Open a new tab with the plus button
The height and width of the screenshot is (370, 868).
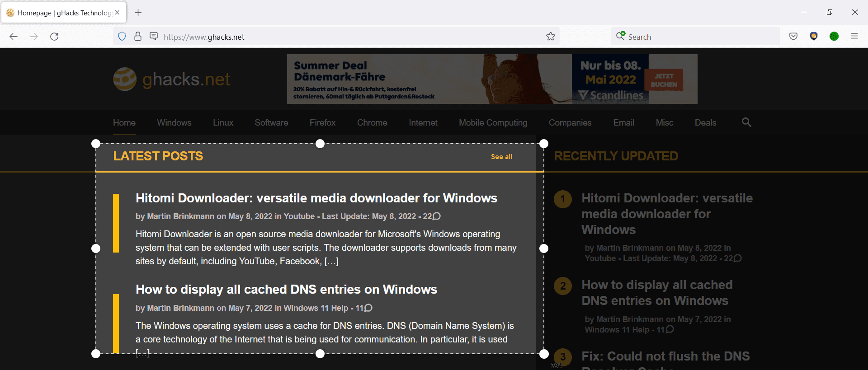tap(138, 13)
